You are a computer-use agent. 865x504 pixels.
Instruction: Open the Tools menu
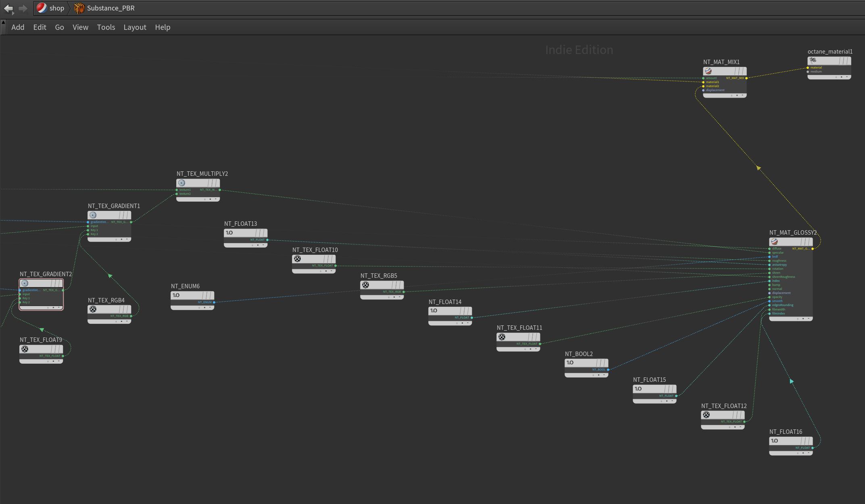[x=106, y=27]
